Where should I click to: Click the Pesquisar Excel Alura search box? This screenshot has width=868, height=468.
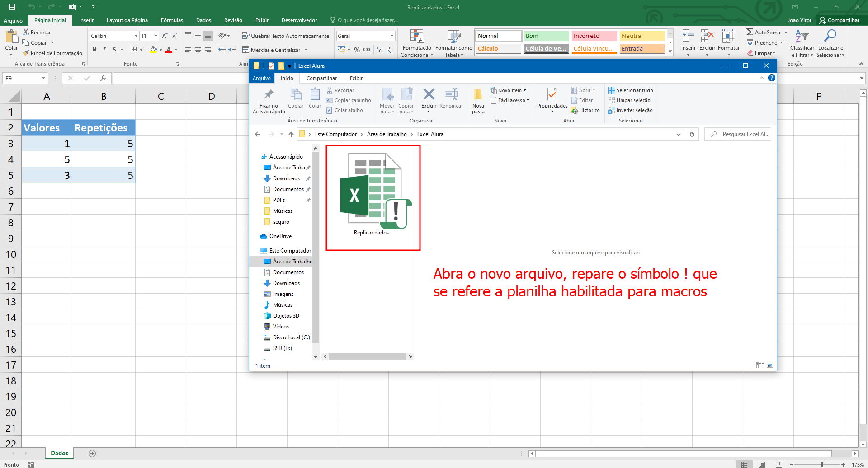pyautogui.click(x=738, y=134)
